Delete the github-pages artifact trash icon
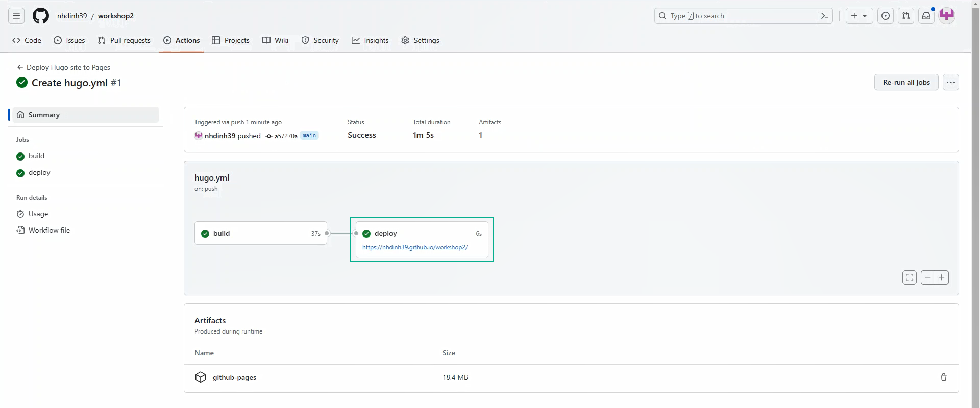Image resolution: width=980 pixels, height=408 pixels. (943, 377)
